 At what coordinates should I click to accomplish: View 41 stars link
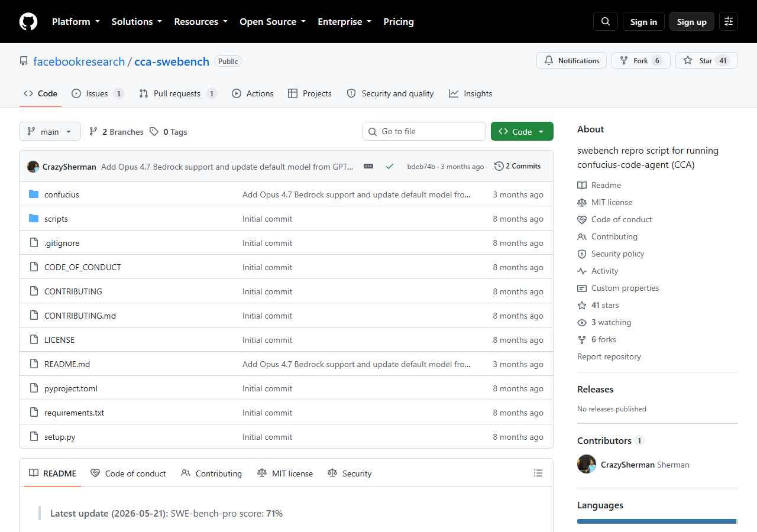pyautogui.click(x=598, y=305)
